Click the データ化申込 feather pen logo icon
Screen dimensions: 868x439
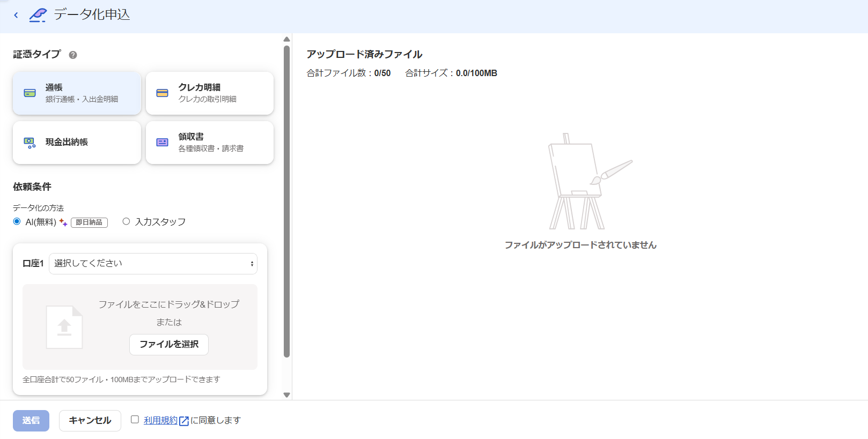(x=38, y=15)
